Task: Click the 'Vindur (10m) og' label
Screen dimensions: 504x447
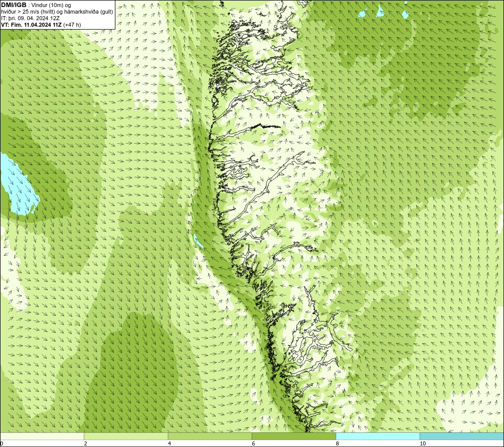Action: click(51, 6)
